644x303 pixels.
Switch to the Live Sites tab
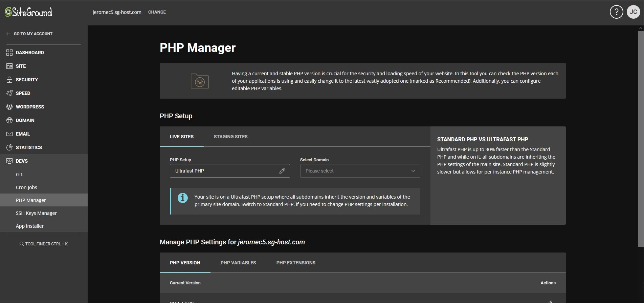[x=182, y=137]
